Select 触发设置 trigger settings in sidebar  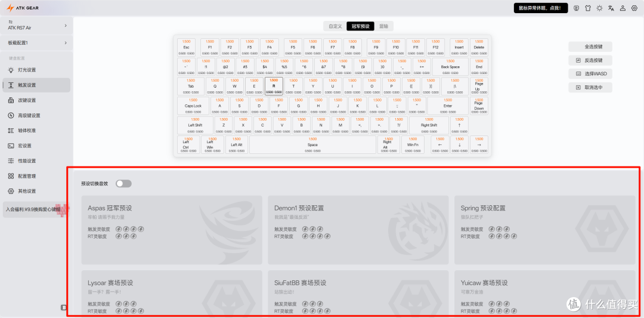pos(36,85)
